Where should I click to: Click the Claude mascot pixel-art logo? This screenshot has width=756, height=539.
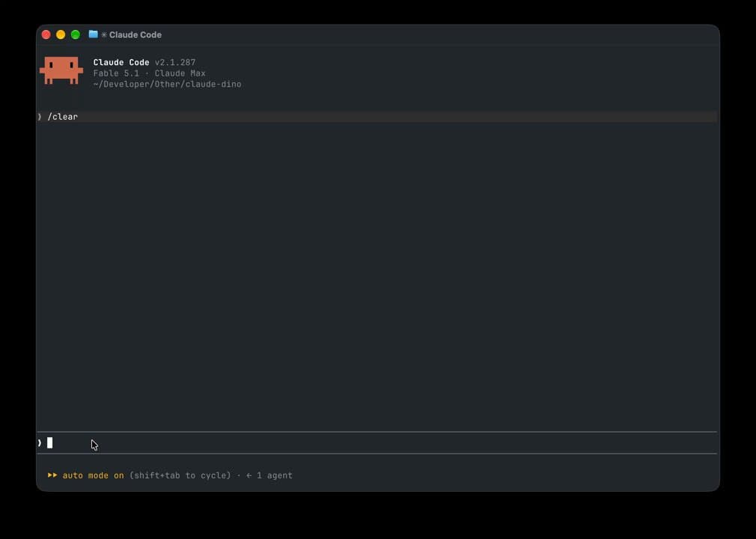point(61,70)
